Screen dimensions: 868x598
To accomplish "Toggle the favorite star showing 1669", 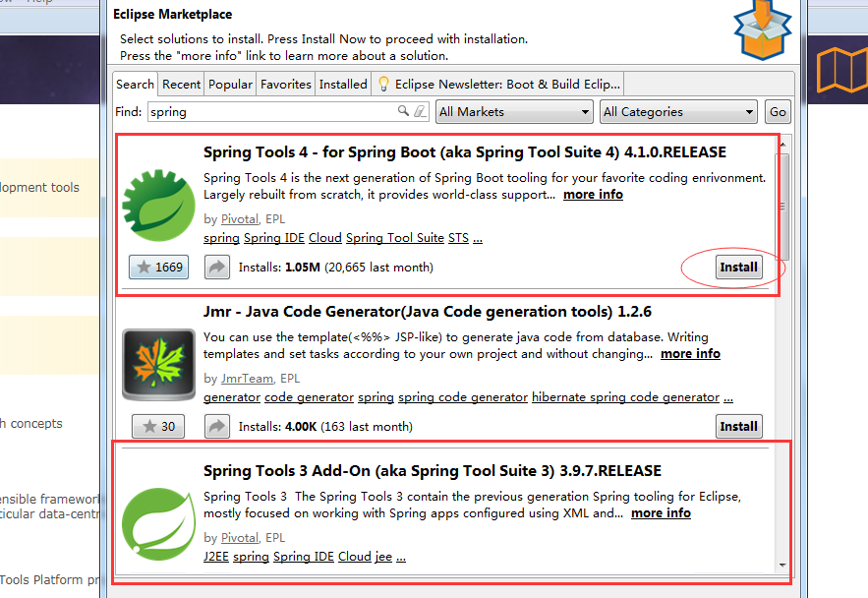I will [157, 267].
